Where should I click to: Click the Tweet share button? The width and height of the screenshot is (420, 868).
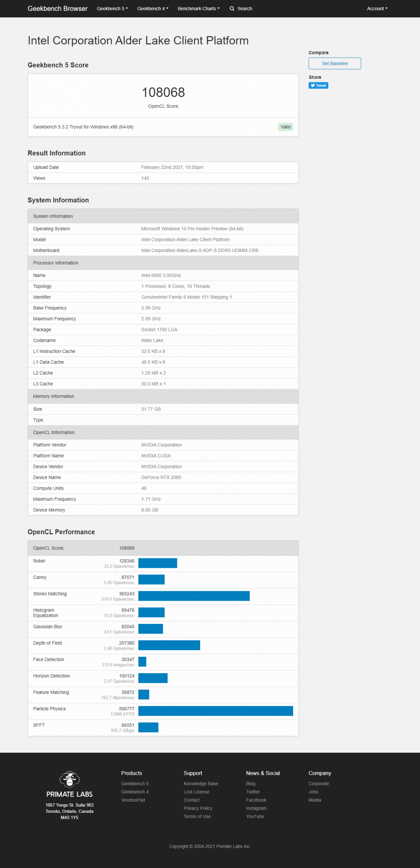(x=318, y=86)
